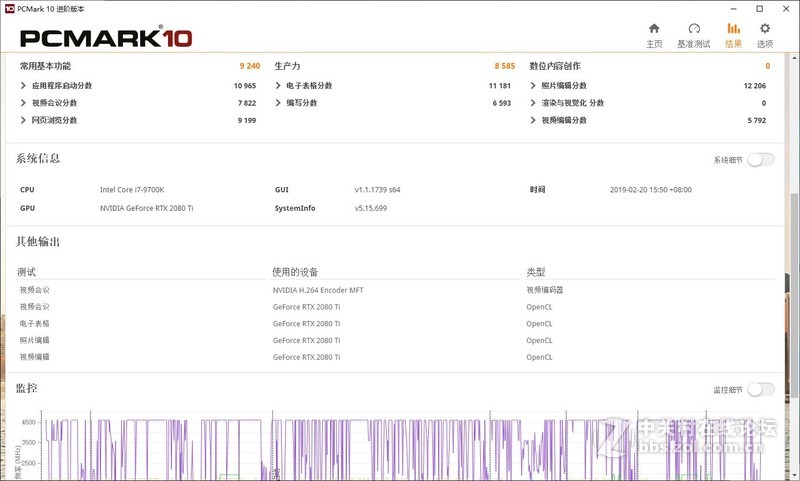The image size is (800, 481).
Task: Click the score value 9 199
Action: point(247,120)
